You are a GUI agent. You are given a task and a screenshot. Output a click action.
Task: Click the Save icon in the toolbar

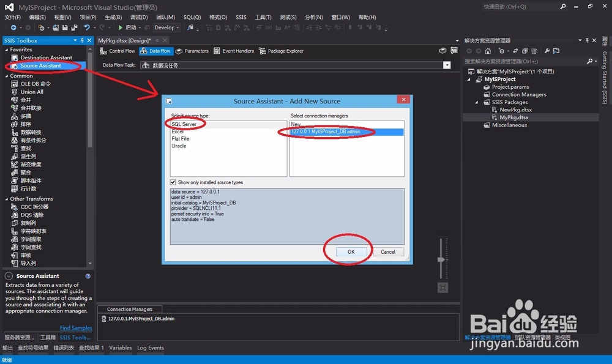click(x=65, y=28)
